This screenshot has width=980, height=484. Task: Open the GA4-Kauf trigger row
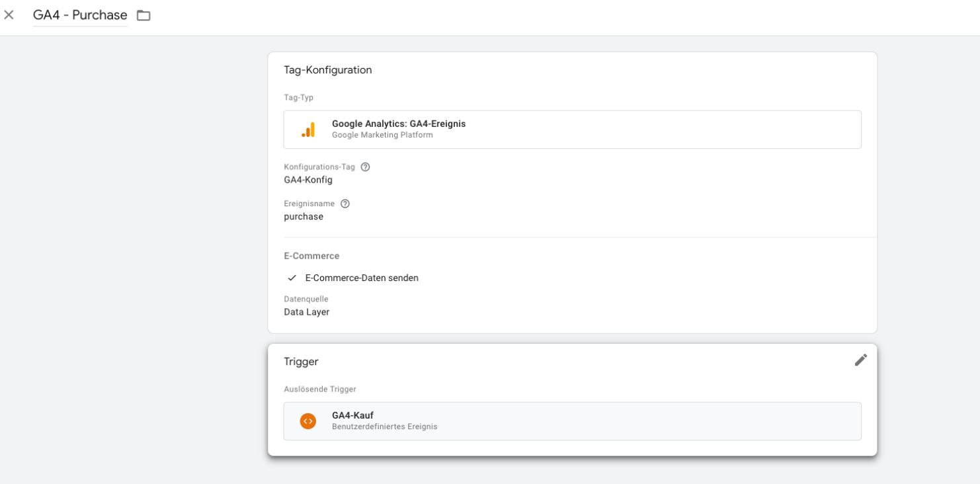(573, 421)
